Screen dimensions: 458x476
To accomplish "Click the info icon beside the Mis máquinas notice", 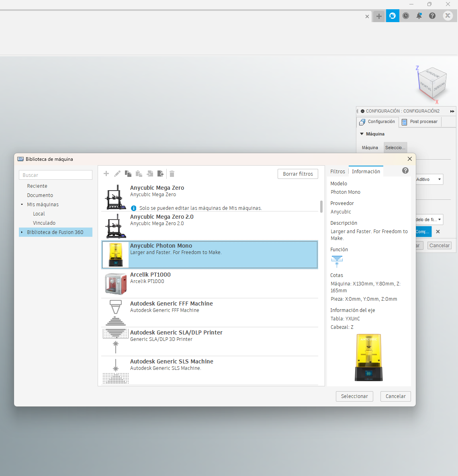I will tap(133, 208).
